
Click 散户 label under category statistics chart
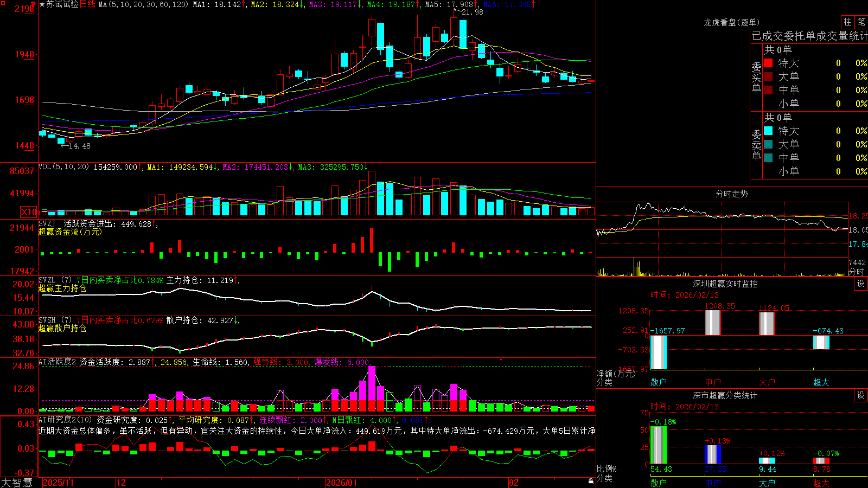[659, 483]
